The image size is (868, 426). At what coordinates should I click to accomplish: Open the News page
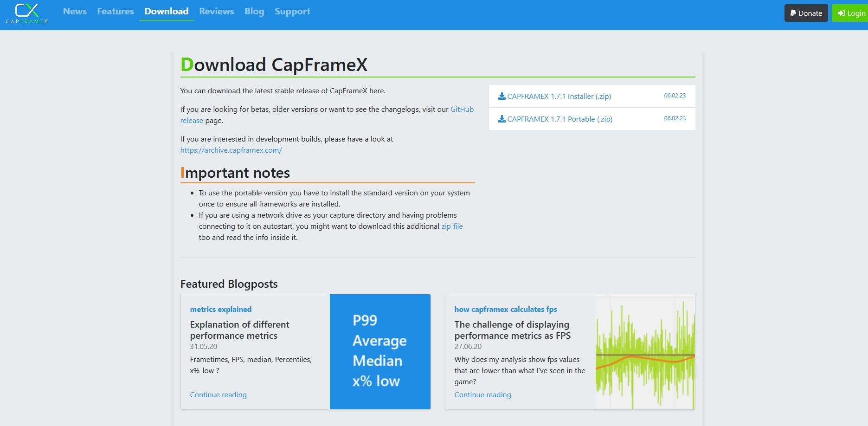(x=75, y=11)
